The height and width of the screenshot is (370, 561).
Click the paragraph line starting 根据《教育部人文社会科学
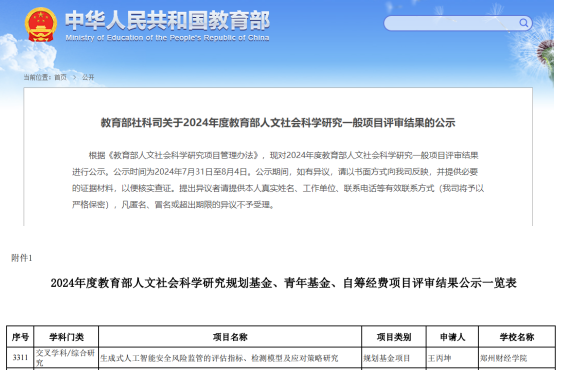point(283,155)
